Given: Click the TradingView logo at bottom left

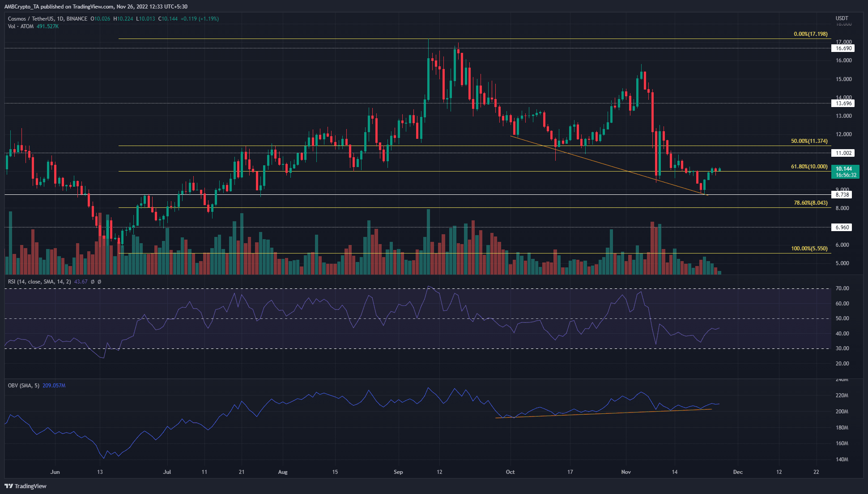Looking at the screenshot, I should [26, 486].
